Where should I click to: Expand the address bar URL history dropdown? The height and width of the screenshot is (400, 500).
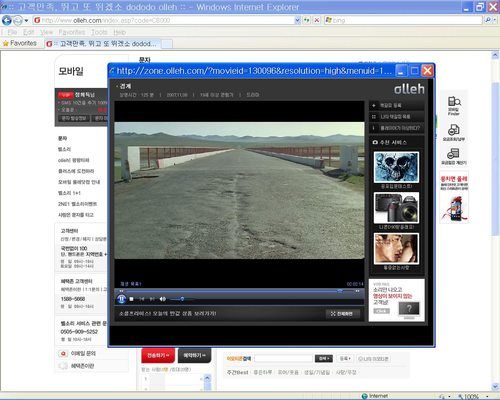pos(297,20)
